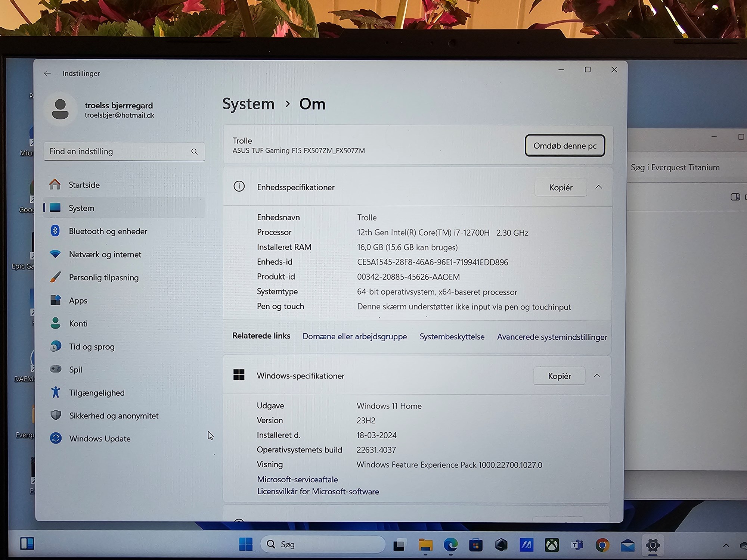Screen dimensions: 747x560
Task: Open the Avancerede systemindstillinger link
Action: pos(552,337)
